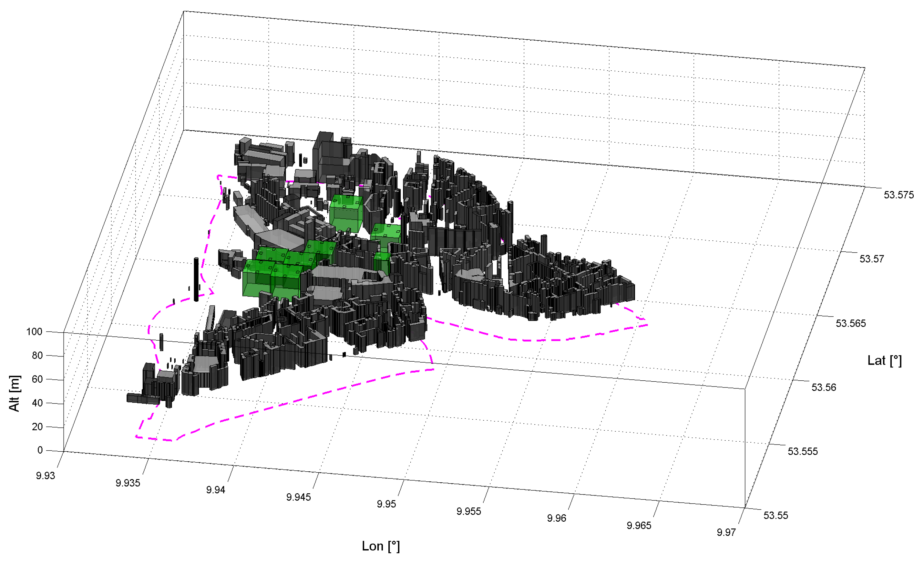924x562 pixels.
Task: Click the 9.97 longitude tick label
Action: pos(726,532)
